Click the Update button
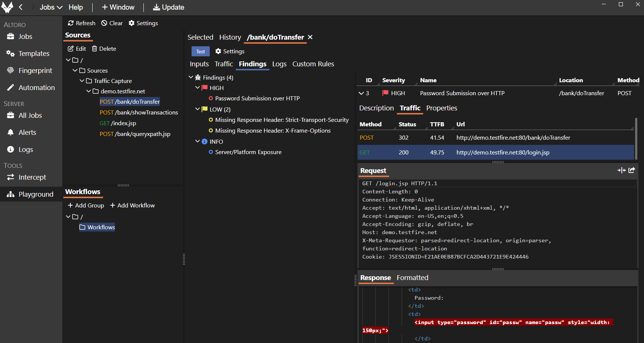 169,7
